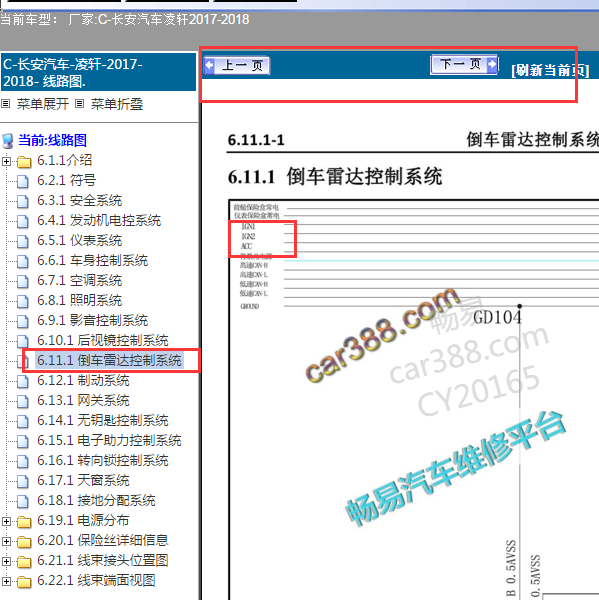Open 6.6.1 车身控制系统 wiring diagram

pyautogui.click(x=92, y=261)
